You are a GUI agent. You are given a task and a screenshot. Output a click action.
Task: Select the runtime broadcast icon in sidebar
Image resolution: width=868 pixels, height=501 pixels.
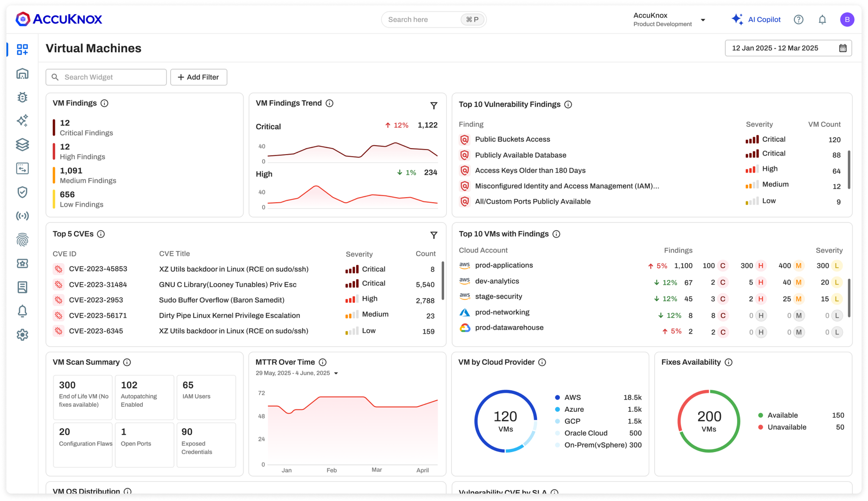click(x=22, y=215)
